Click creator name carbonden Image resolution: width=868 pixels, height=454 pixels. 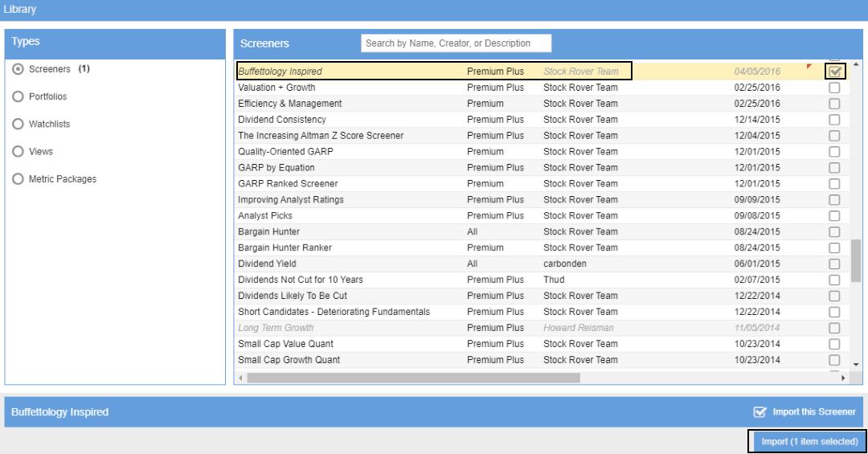(565, 264)
